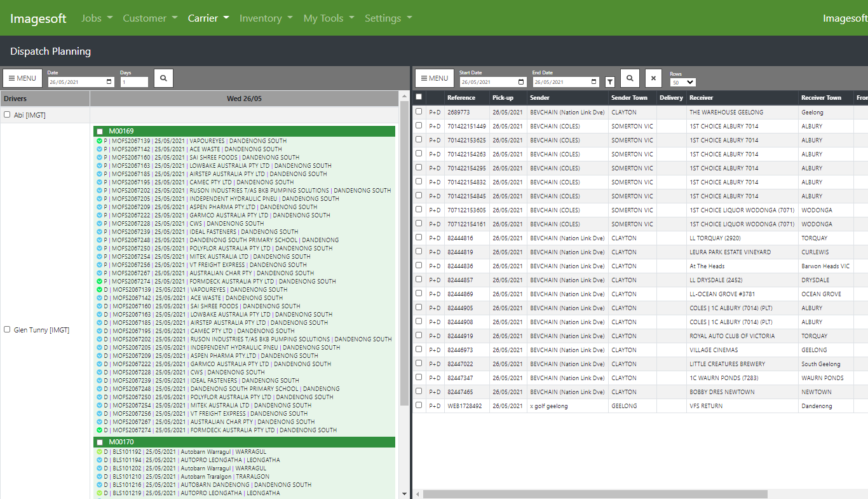
Task: Sort by the Sender Town column header
Action: tap(629, 98)
